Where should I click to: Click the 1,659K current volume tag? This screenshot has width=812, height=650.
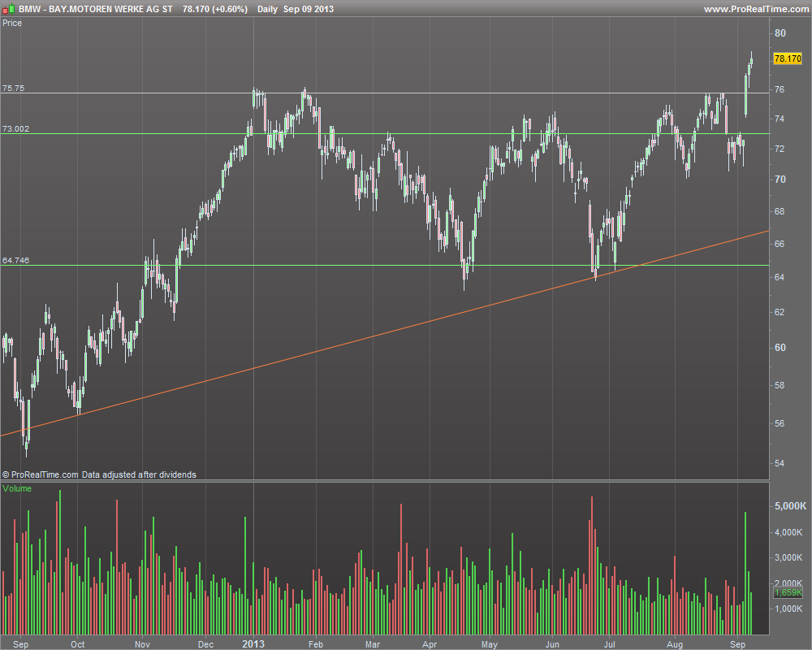coord(788,592)
